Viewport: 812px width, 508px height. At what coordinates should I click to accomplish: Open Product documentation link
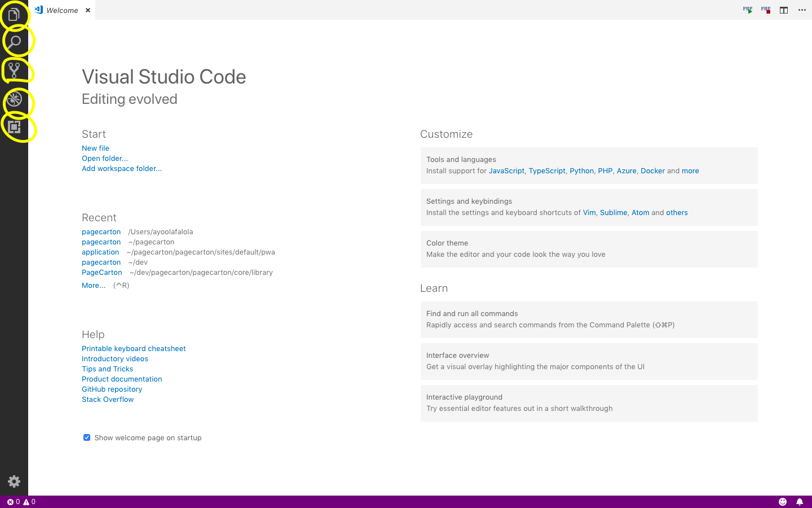[122, 379]
